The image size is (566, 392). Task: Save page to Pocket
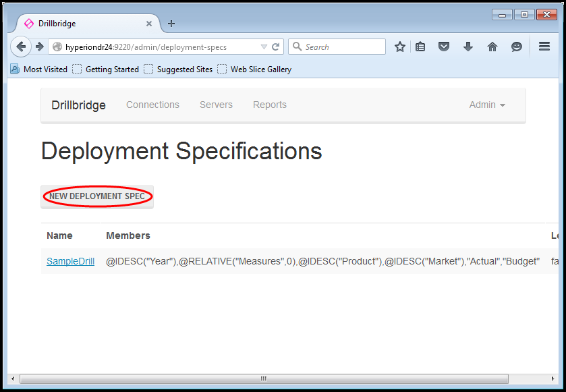click(x=444, y=47)
